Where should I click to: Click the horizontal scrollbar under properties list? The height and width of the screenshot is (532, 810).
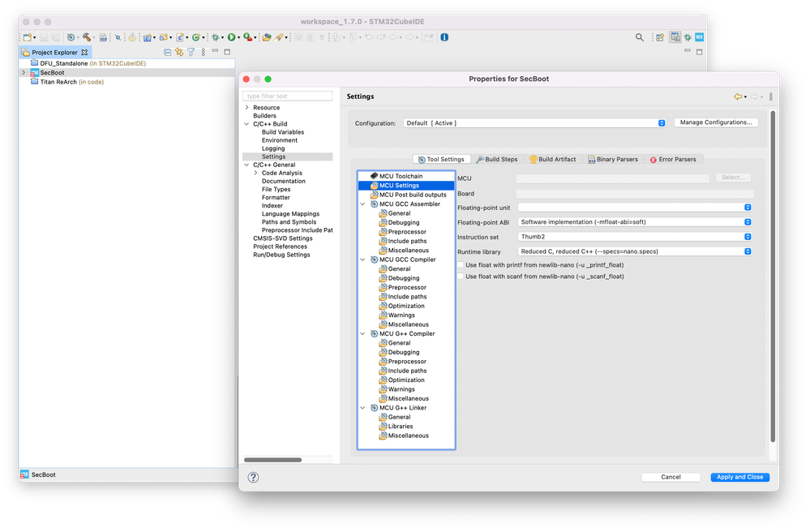272,460
